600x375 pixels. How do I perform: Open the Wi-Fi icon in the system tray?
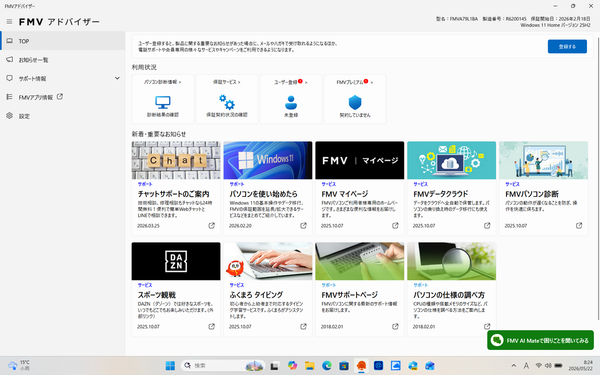click(x=539, y=366)
